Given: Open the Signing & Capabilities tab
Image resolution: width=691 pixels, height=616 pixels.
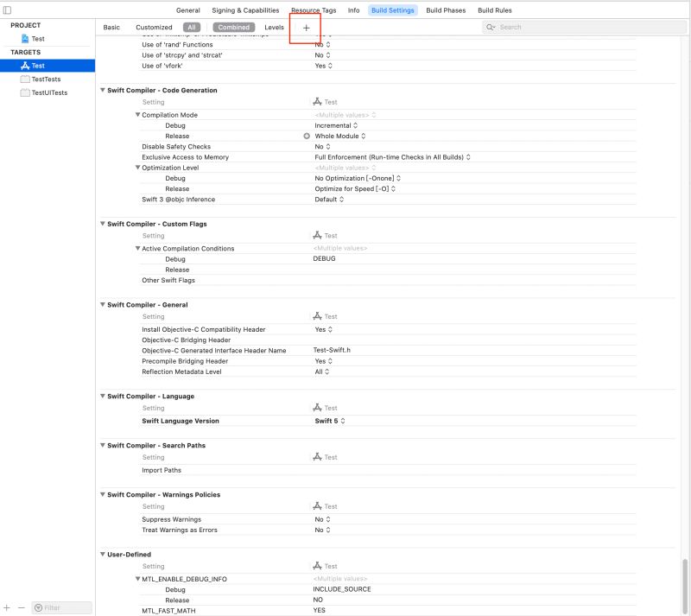Looking at the screenshot, I should [x=247, y=10].
